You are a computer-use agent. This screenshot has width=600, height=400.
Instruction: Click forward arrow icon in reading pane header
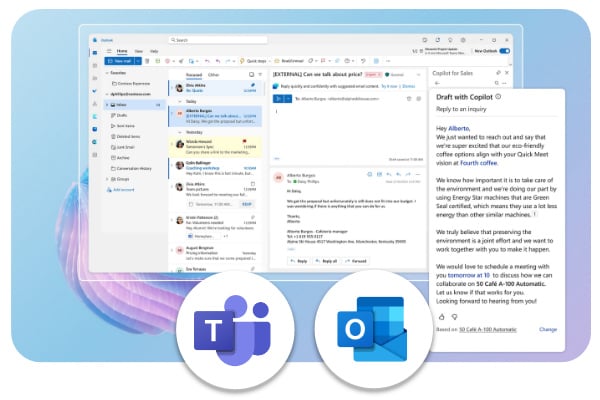pos(408,174)
